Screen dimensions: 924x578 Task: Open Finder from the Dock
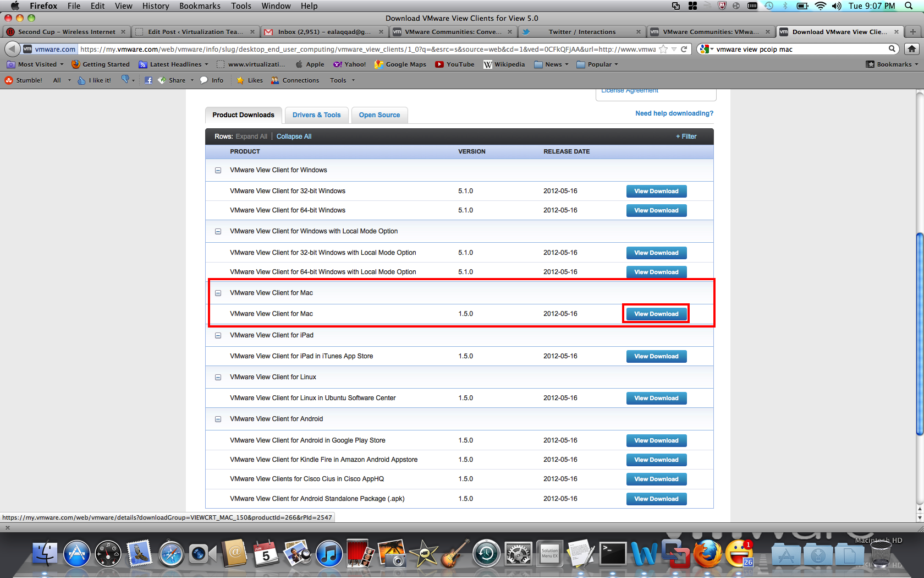click(45, 553)
